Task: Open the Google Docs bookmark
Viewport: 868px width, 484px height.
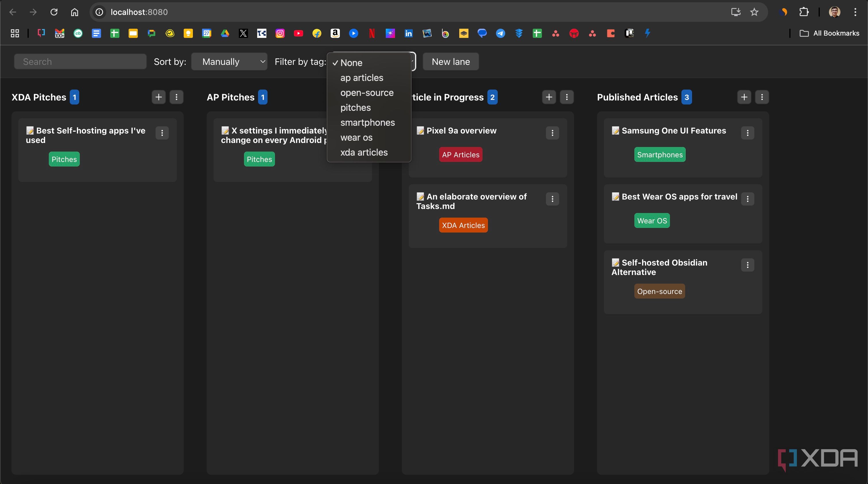Action: (96, 33)
